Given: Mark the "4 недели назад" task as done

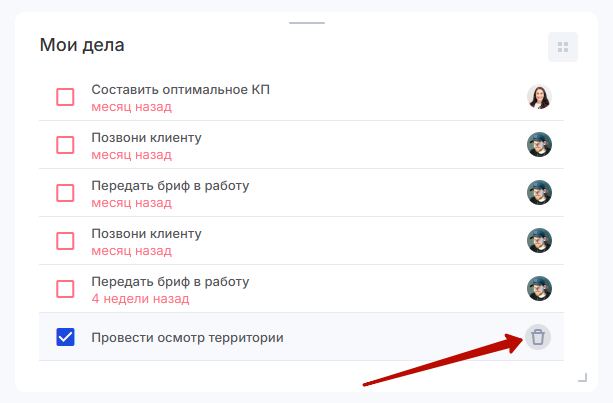Looking at the screenshot, I should coord(65,289).
